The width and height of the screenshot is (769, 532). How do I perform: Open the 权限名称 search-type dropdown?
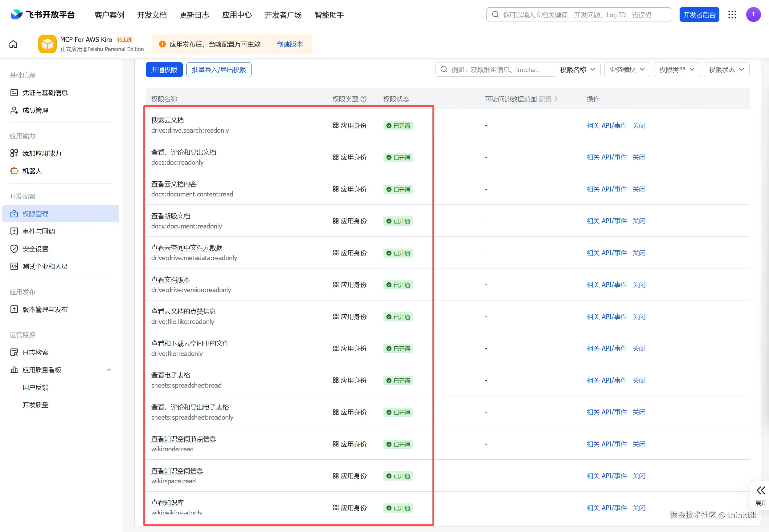[577, 70]
